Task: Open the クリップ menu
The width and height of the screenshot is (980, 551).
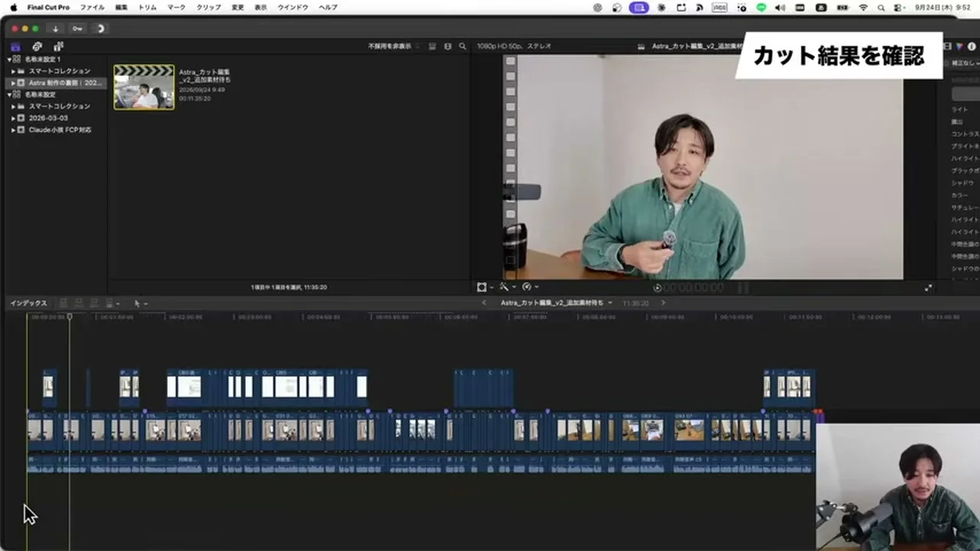Action: [208, 7]
